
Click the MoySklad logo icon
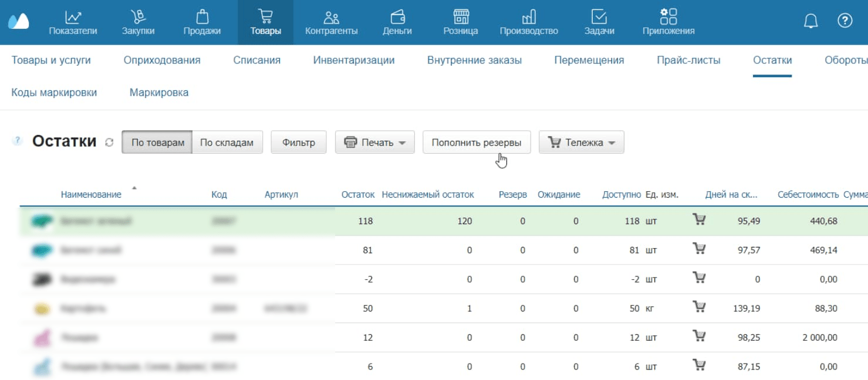18,22
